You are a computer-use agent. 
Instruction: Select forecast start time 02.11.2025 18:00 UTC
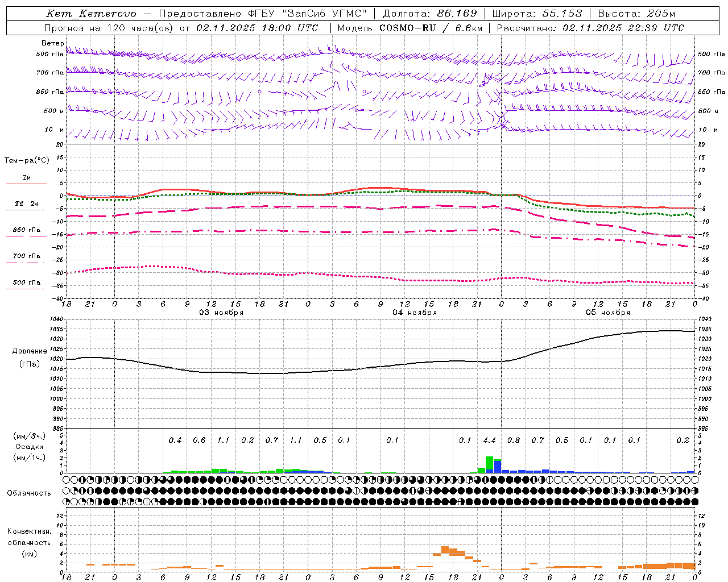[x=257, y=28]
